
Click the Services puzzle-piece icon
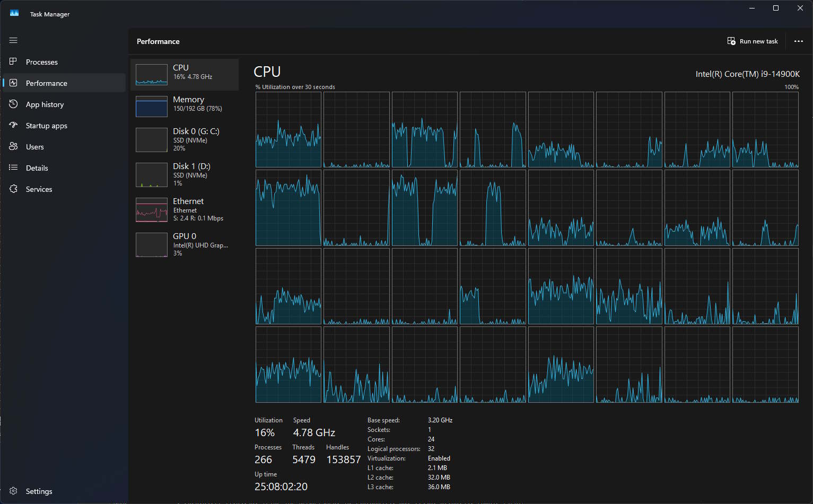point(13,189)
